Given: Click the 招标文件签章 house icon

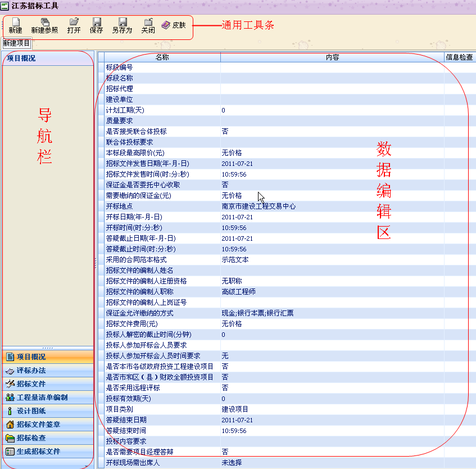Looking at the screenshot, I should coord(10,425).
